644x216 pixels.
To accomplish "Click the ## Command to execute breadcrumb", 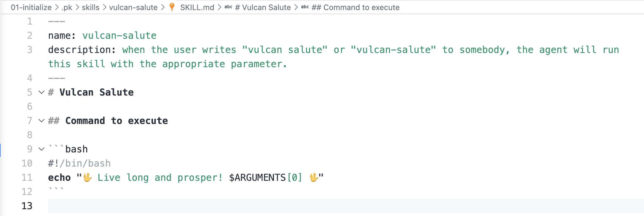I will pyautogui.click(x=356, y=7).
